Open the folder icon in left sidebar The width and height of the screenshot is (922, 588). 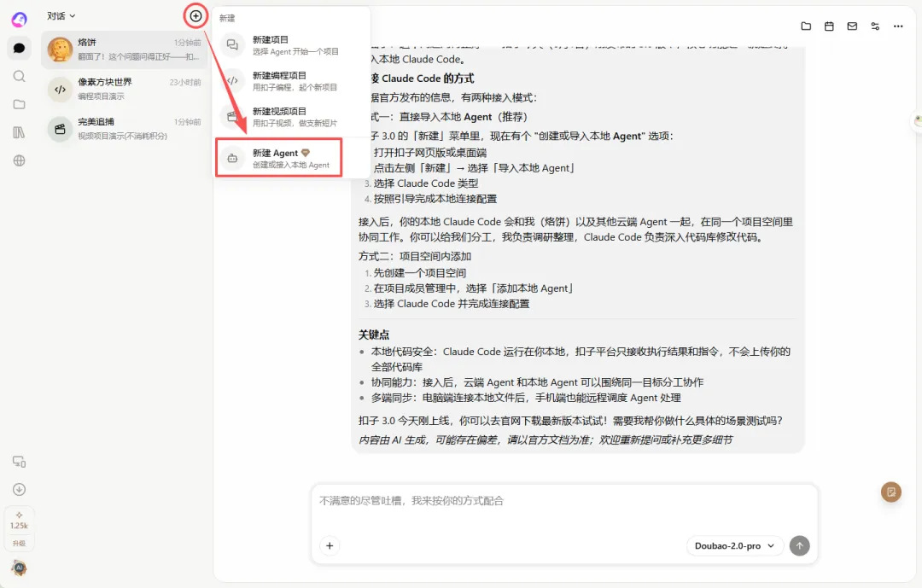point(19,104)
